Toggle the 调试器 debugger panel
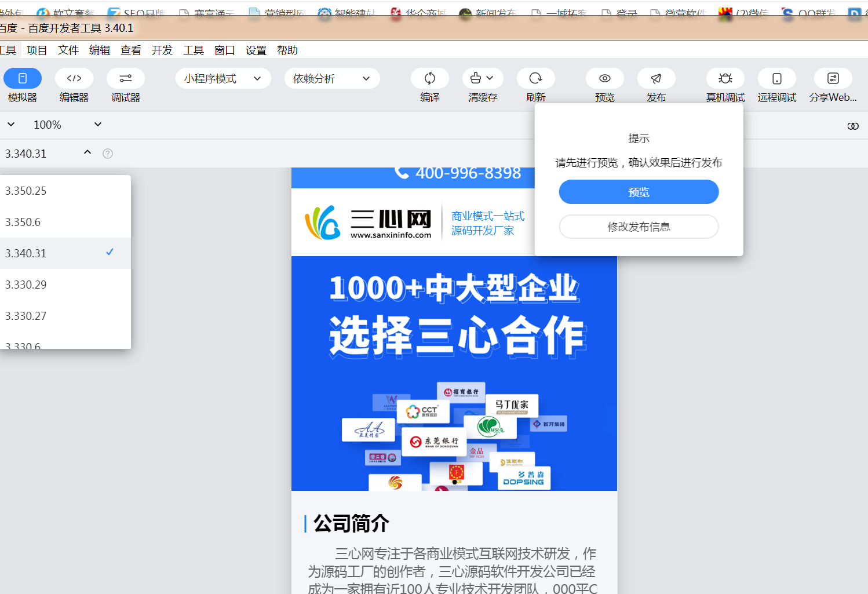Viewport: 868px width, 594px height. click(x=126, y=78)
